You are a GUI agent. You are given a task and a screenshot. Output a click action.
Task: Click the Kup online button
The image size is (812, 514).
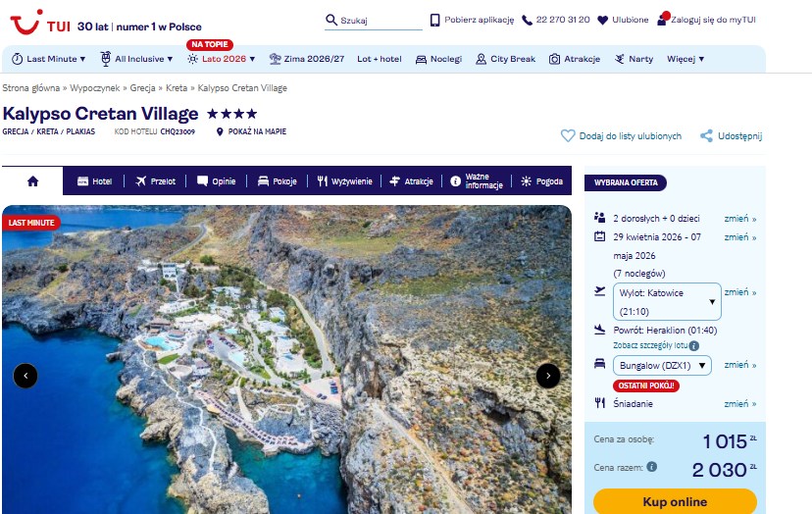pos(674,501)
